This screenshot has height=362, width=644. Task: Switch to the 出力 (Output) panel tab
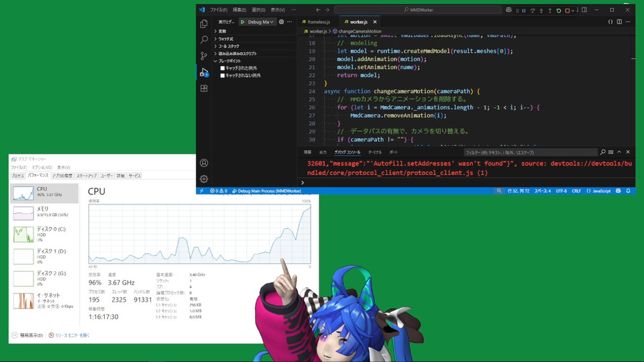323,152
